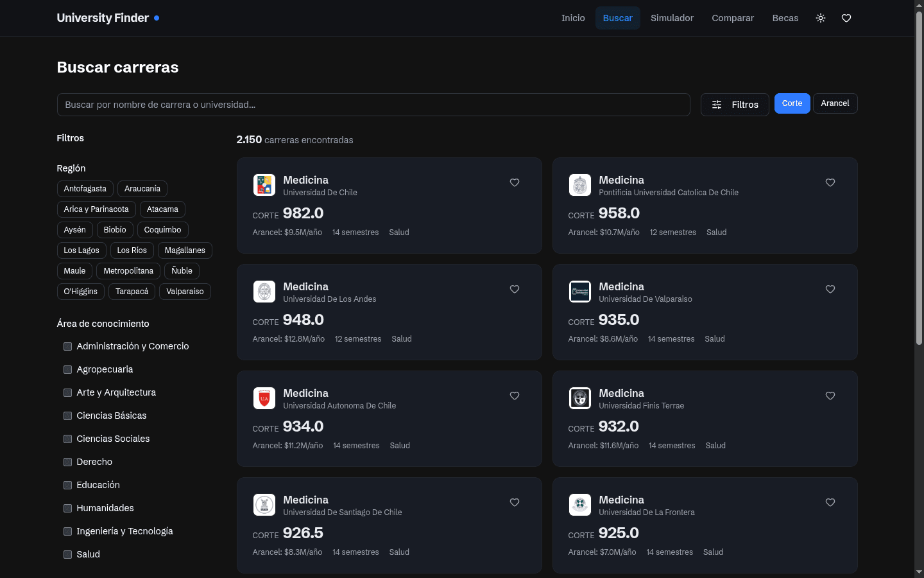Filter by Araucanía region
This screenshot has width=924, height=578.
pos(142,189)
